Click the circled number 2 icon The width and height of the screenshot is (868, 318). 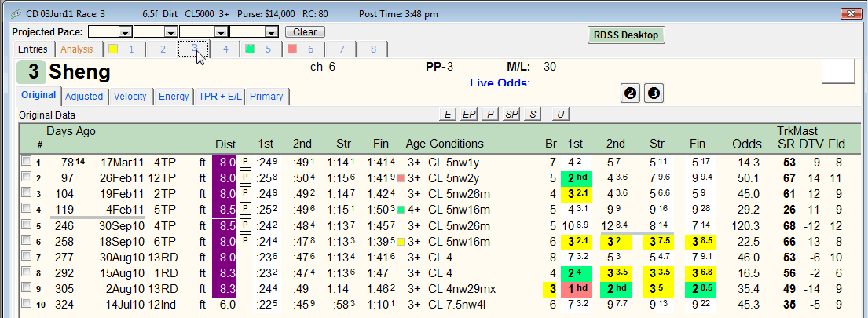(x=629, y=93)
